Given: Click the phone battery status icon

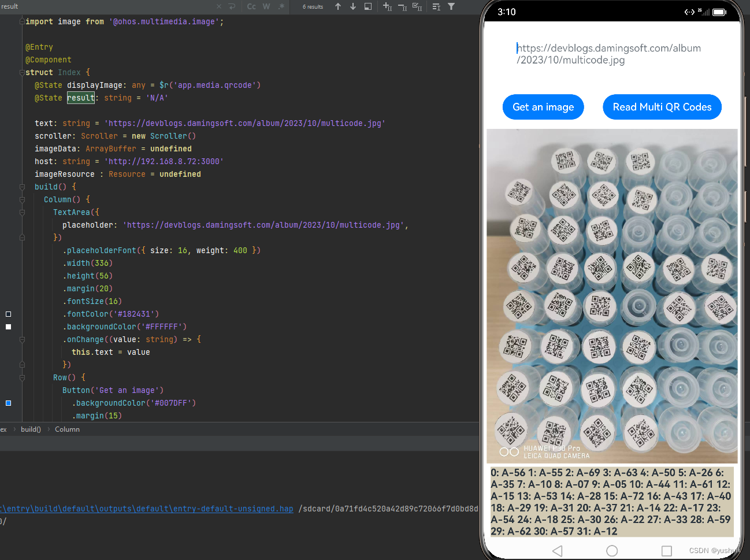Looking at the screenshot, I should (719, 12).
